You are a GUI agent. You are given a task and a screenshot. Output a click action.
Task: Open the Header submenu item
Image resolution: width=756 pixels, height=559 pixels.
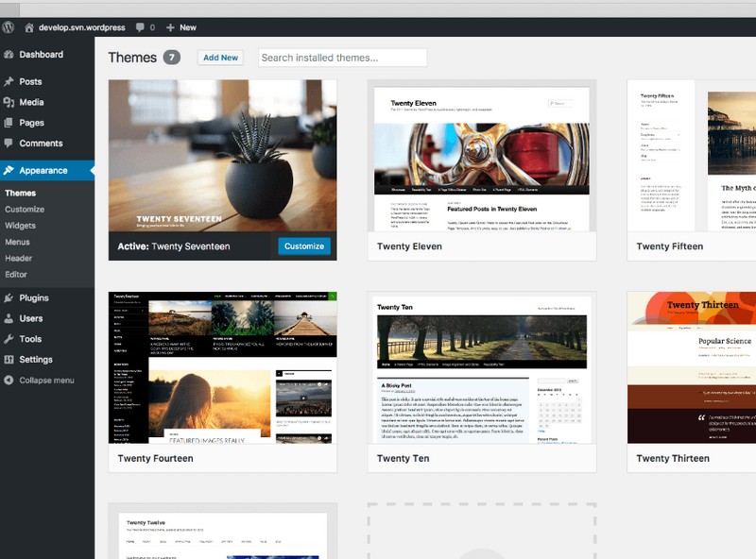coord(18,259)
